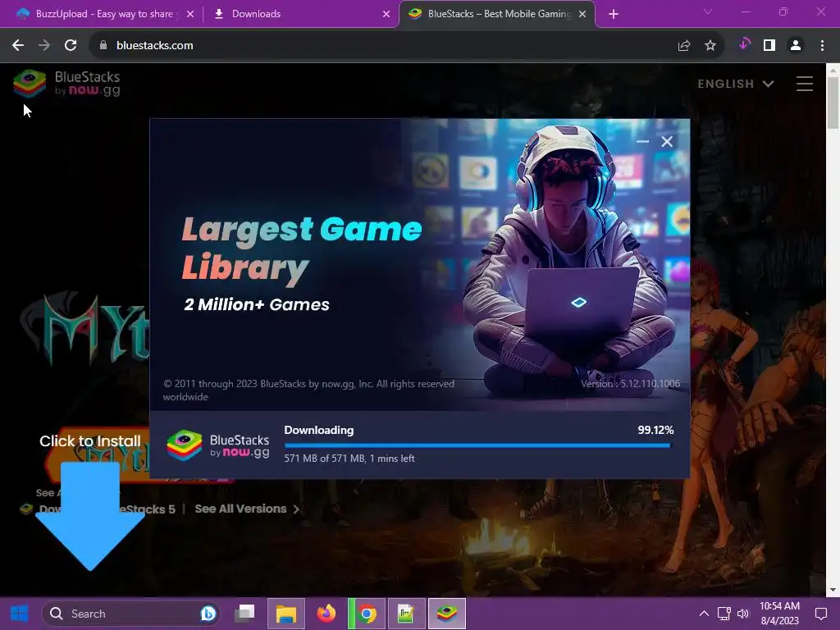This screenshot has height=630, width=840.
Task: Expand the ENGLISH language dropdown
Action: click(x=736, y=84)
